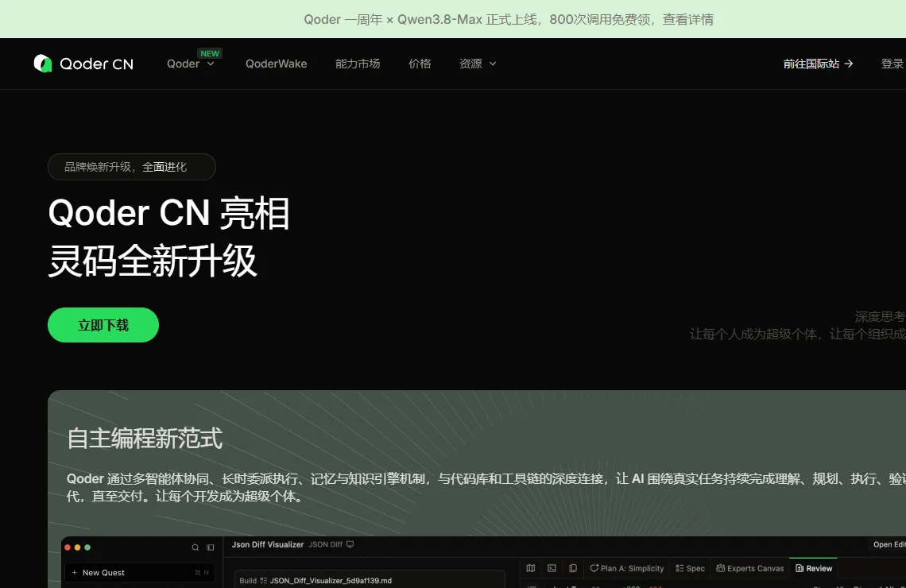Click the red close dot in preview window

click(68, 547)
